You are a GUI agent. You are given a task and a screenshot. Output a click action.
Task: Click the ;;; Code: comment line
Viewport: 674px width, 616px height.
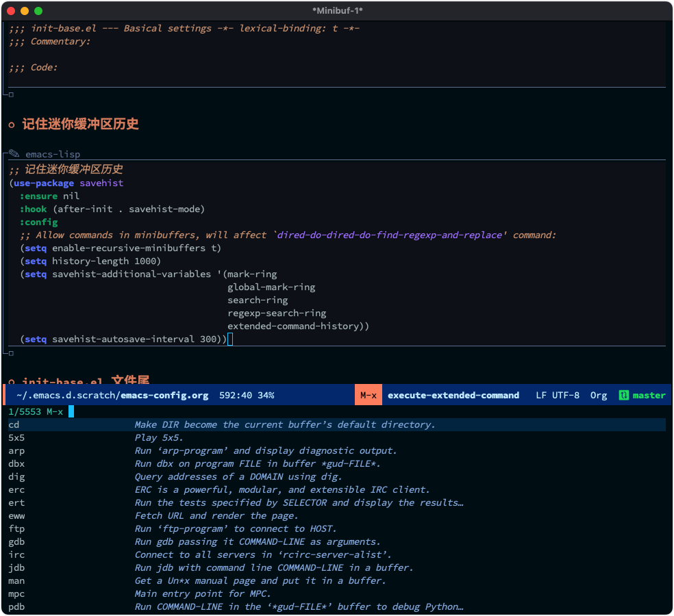tap(33, 68)
